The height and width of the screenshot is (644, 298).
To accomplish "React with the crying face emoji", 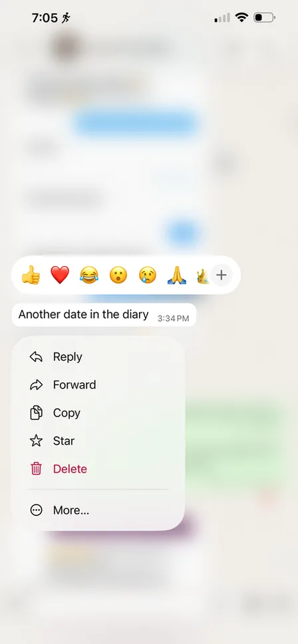I will (x=148, y=275).
